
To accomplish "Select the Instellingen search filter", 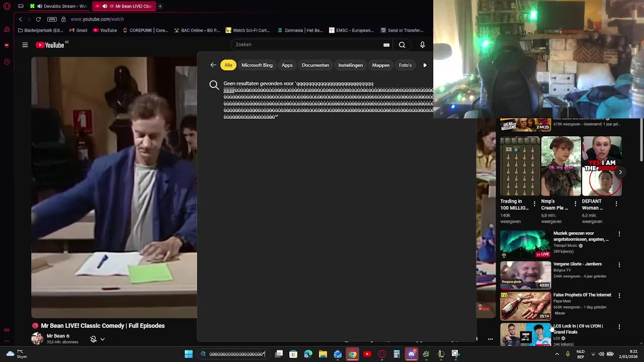I will click(x=351, y=65).
